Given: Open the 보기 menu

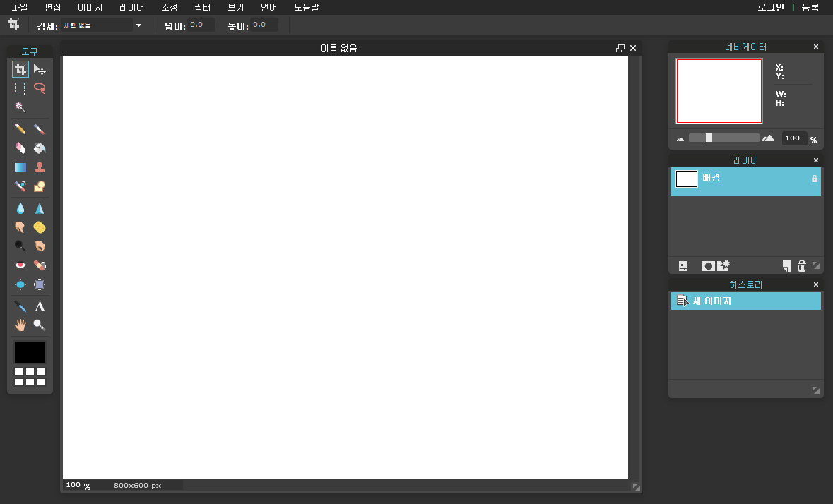Looking at the screenshot, I should (x=236, y=8).
